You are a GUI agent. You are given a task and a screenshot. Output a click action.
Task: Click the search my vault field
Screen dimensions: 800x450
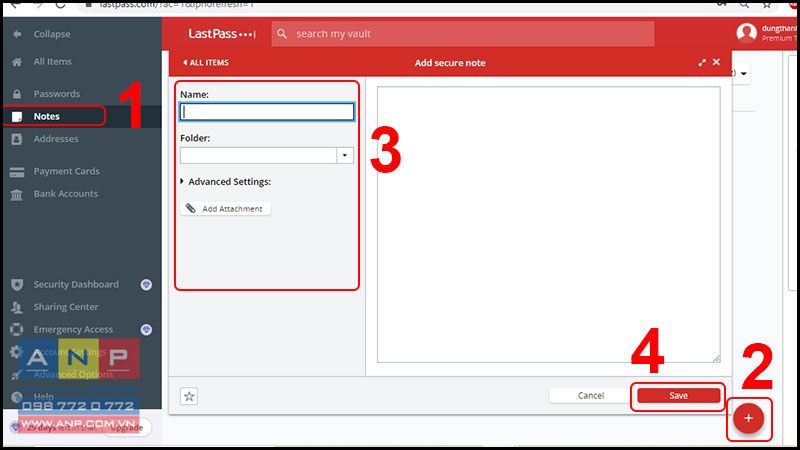[463, 34]
